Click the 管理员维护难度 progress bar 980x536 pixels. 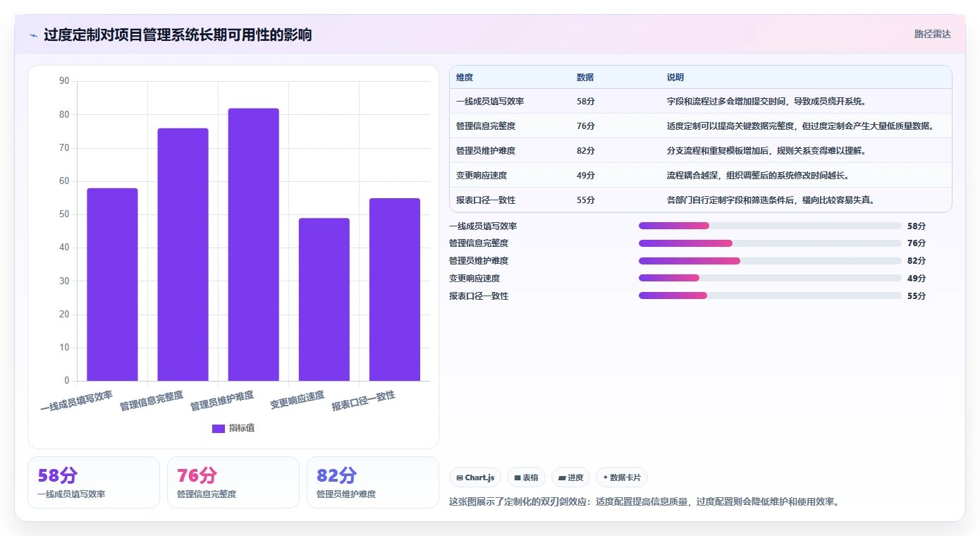click(770, 261)
